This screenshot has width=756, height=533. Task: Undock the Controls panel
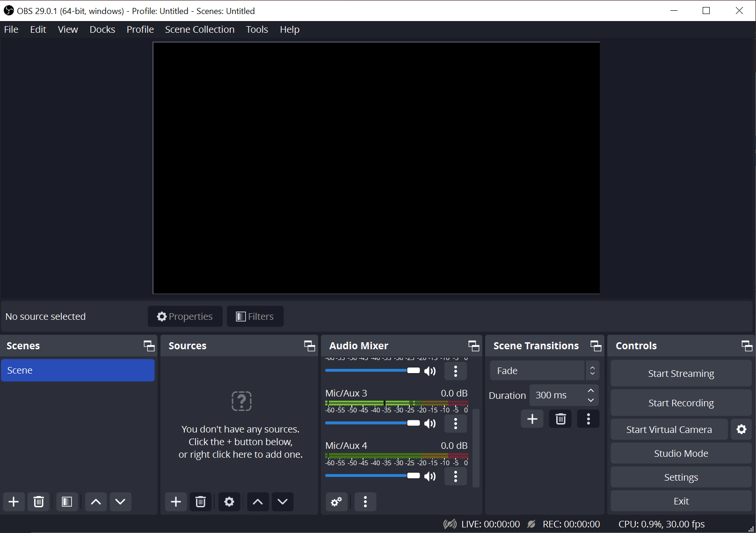(x=747, y=346)
